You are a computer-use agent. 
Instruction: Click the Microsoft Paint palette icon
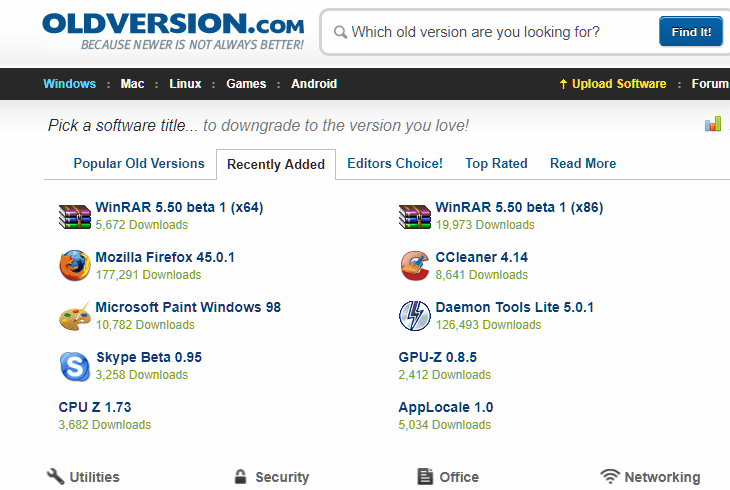click(74, 316)
